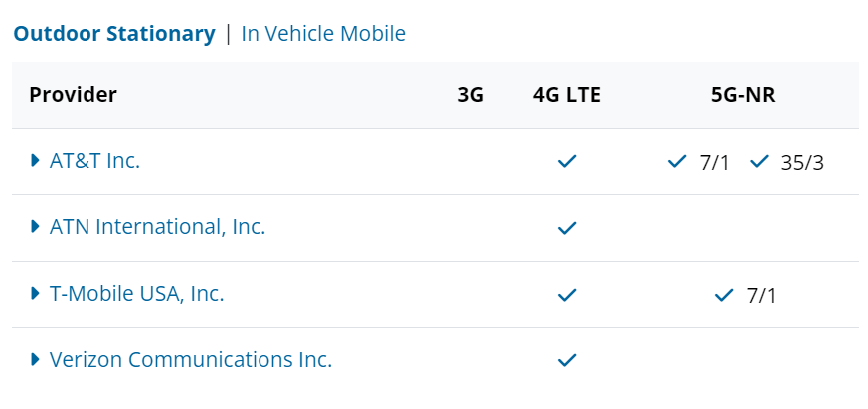Open the ATN International, Inc. link

158,227
